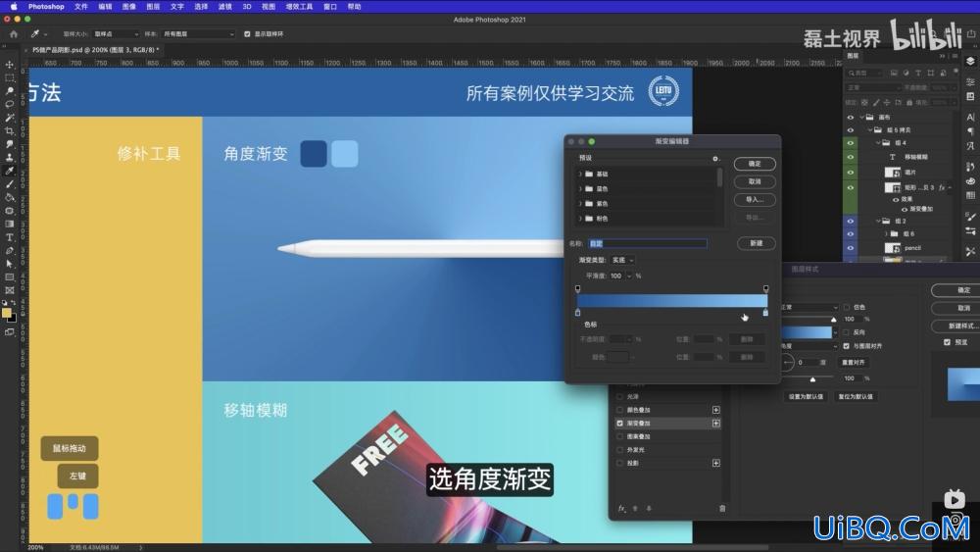Screen dimensions: 980x552
Task: Open the 图像 menu
Action: (128, 6)
